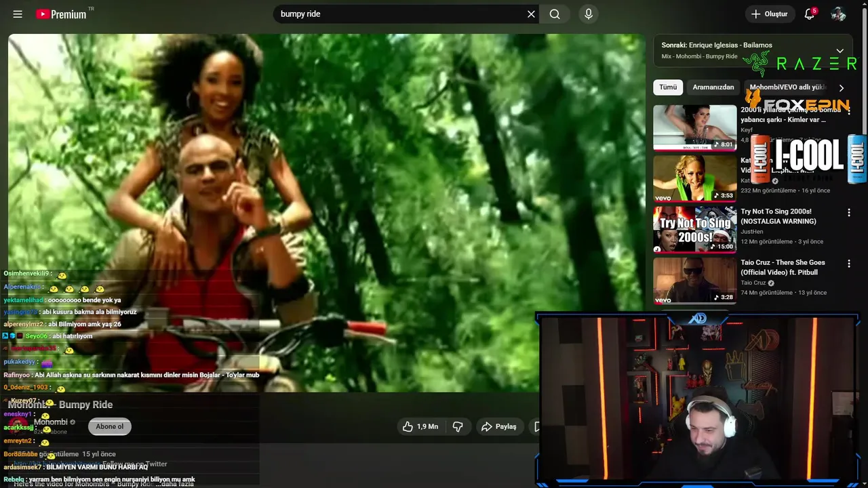Screen dimensions: 868x488
Task: Select the Aramanızdan filter chip
Action: 713,87
